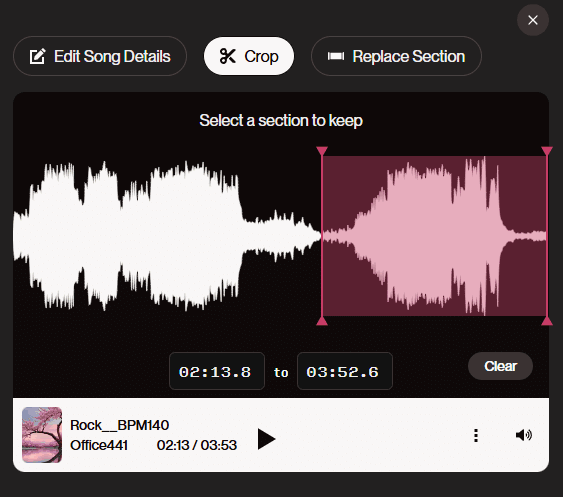
Task: Click inside the pink selected waveform region
Action: [x=434, y=236]
